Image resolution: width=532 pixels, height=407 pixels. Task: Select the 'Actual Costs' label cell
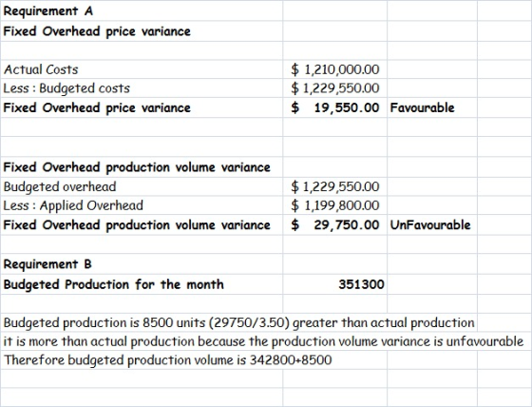142,69
